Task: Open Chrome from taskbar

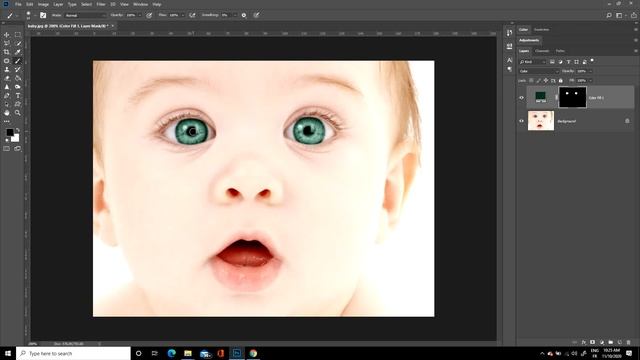Action: click(x=253, y=353)
